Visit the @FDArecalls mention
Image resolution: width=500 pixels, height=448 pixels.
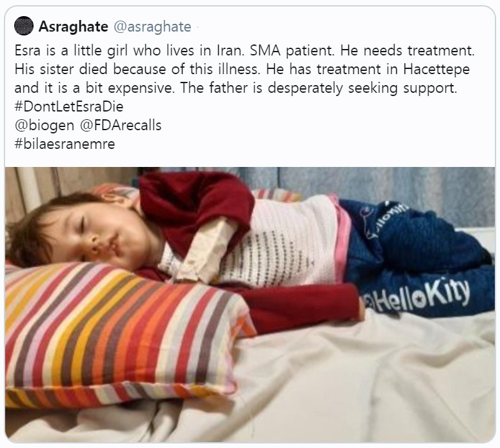tap(121, 125)
